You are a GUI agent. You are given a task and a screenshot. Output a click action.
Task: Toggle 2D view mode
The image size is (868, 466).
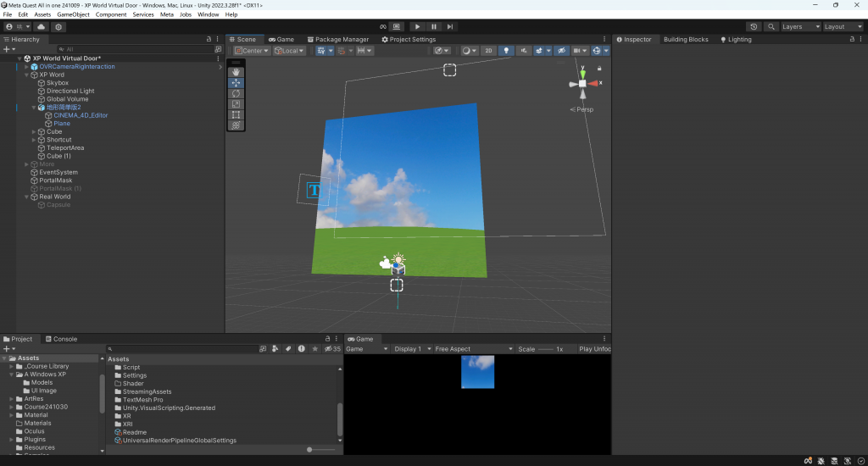coord(488,50)
